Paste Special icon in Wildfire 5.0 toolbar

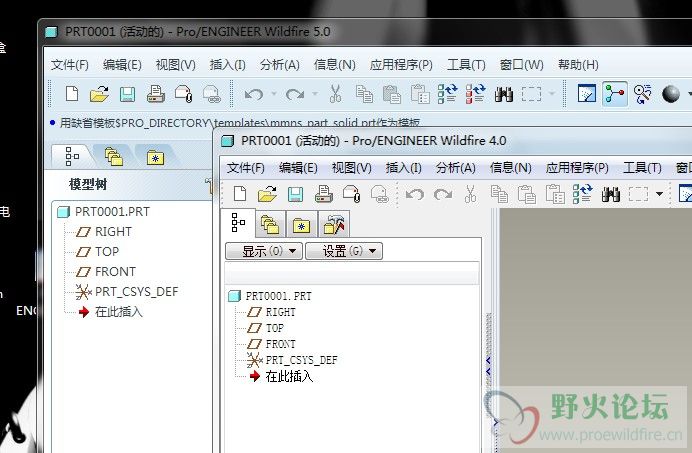(420, 94)
